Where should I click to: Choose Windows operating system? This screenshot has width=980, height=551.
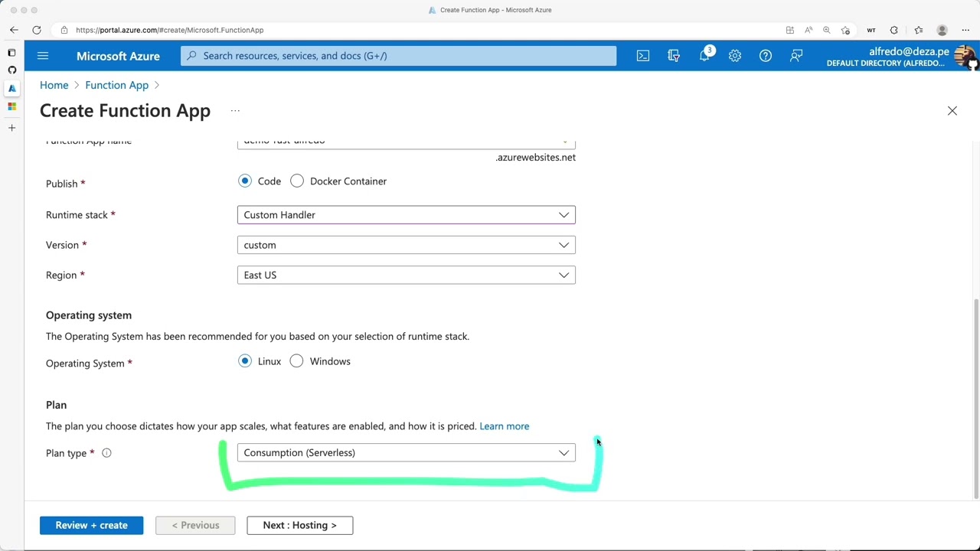coord(296,361)
